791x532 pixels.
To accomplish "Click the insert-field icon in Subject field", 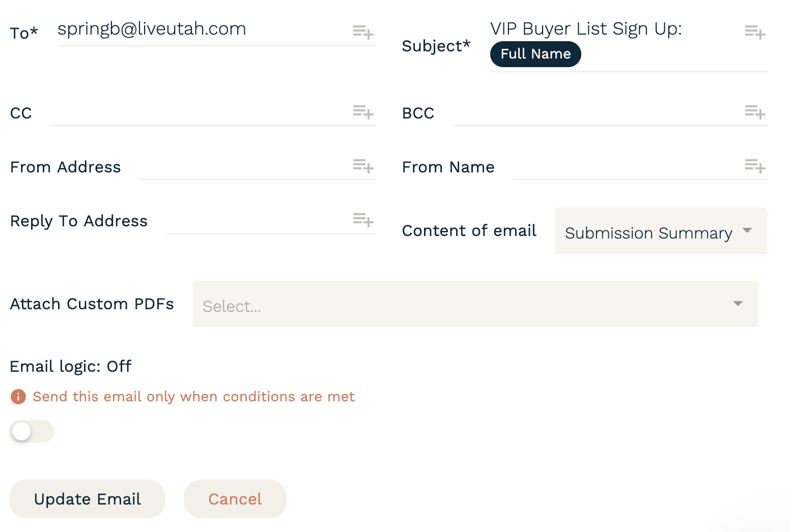I will 755,33.
